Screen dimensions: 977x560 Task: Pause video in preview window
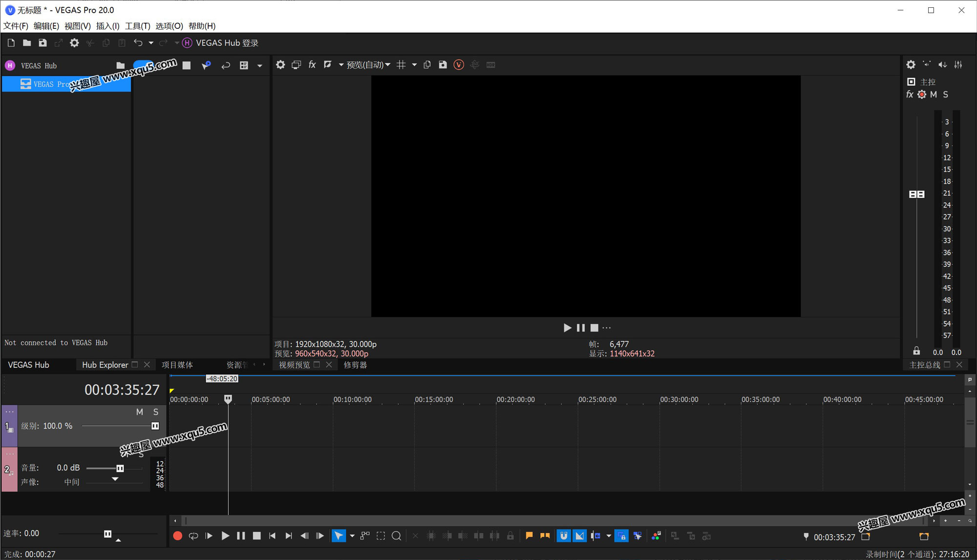(x=580, y=328)
